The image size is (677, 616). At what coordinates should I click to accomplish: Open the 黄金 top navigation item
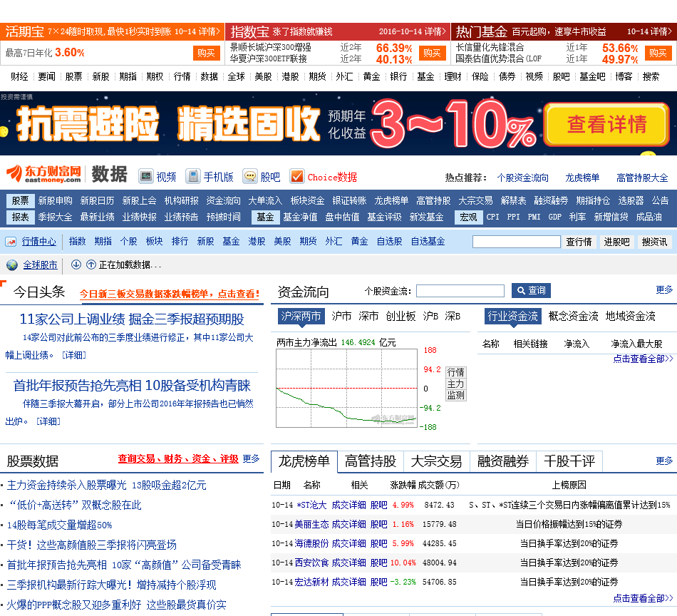point(372,76)
